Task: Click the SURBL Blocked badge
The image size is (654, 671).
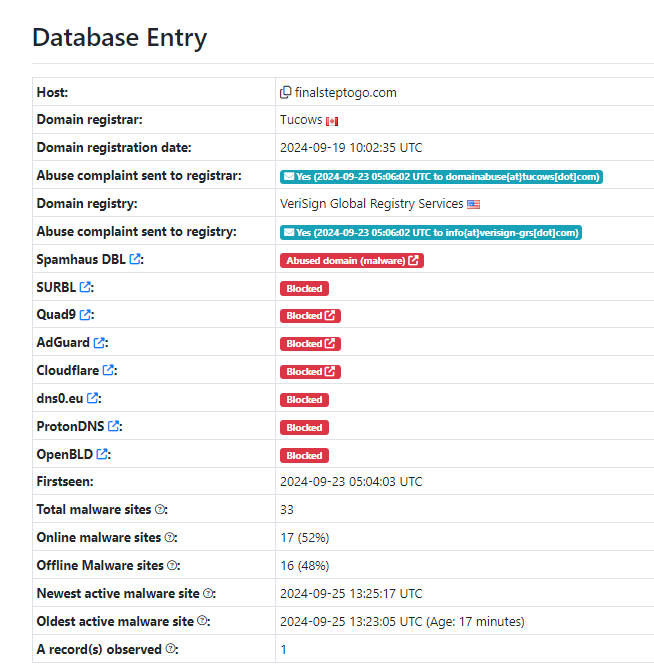Action: (x=304, y=288)
